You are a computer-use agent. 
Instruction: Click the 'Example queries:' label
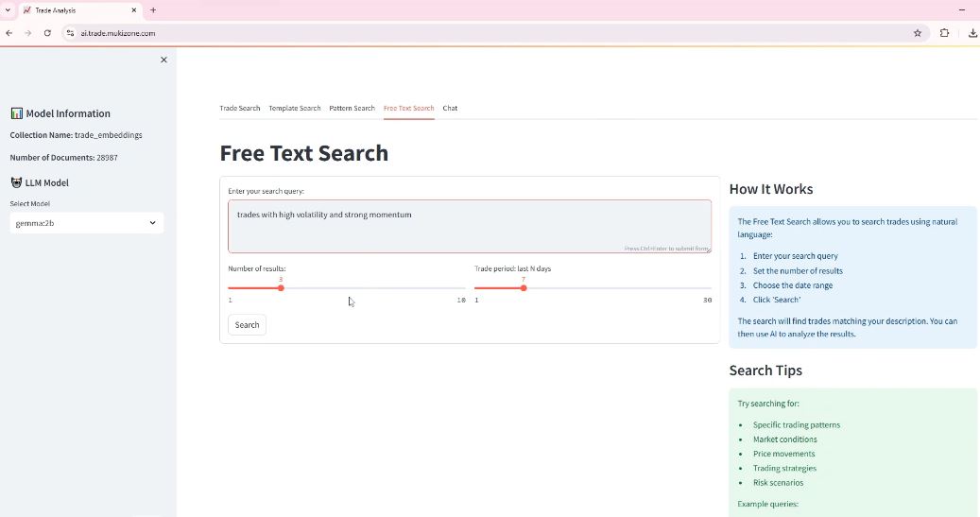pos(768,503)
